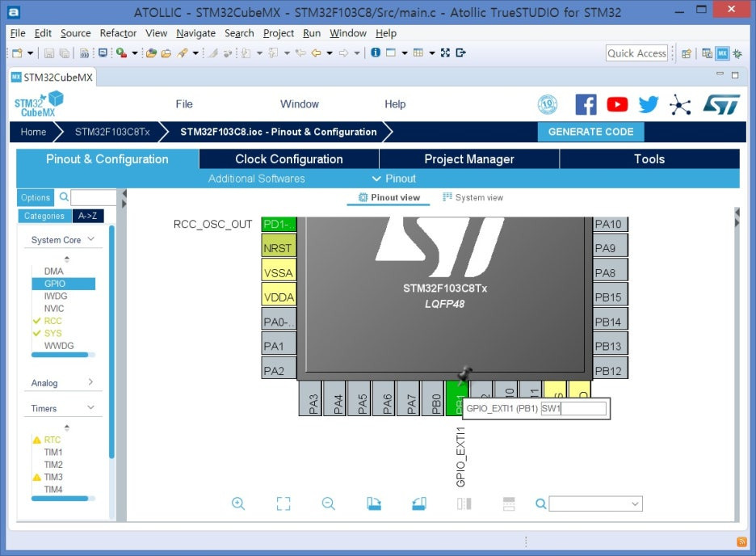Click fit-to-screen brackets icon below chip
Screen dimensions: 756x556
pos(283,504)
